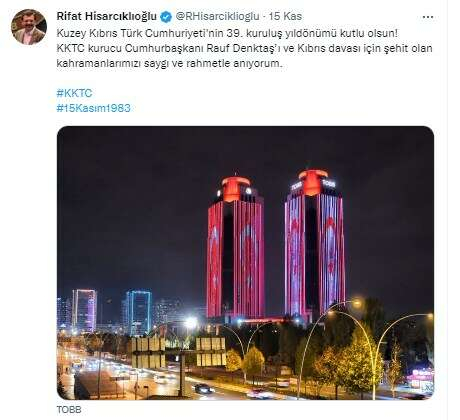This screenshot has width=460, height=420.
Task: Open the three-dot more options menu
Action: tap(428, 17)
